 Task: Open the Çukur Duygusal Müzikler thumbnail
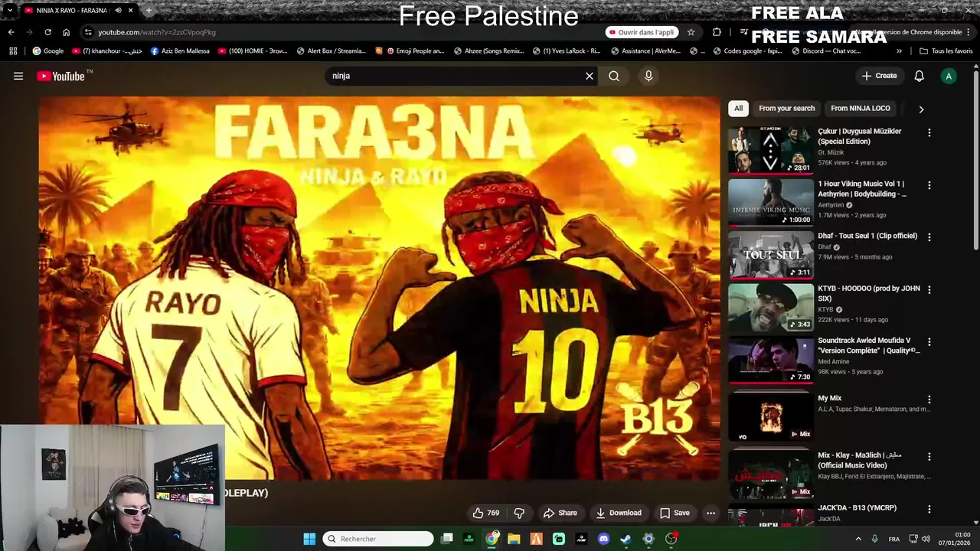(x=770, y=150)
